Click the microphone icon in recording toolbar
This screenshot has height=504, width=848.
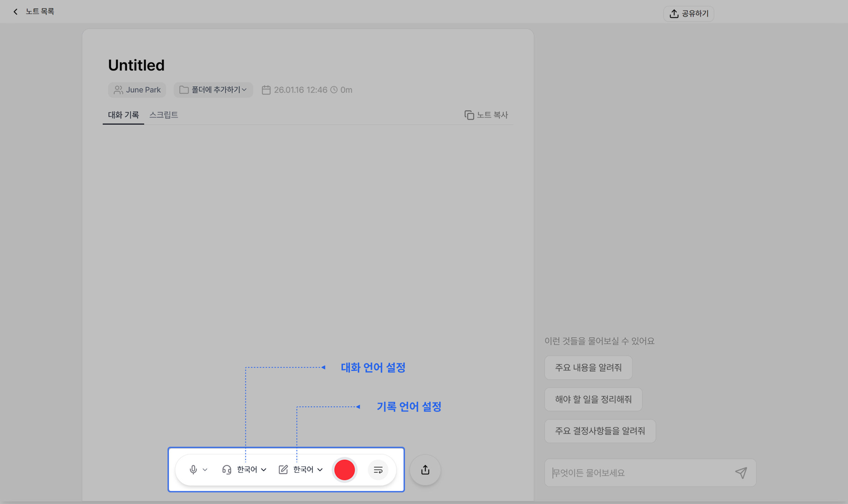[193, 470]
